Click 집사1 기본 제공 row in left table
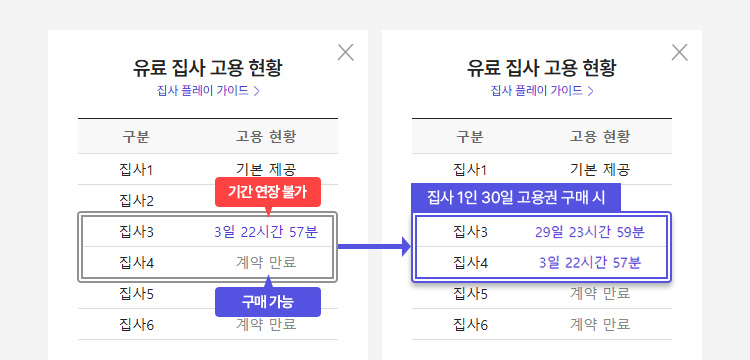 pos(208,169)
